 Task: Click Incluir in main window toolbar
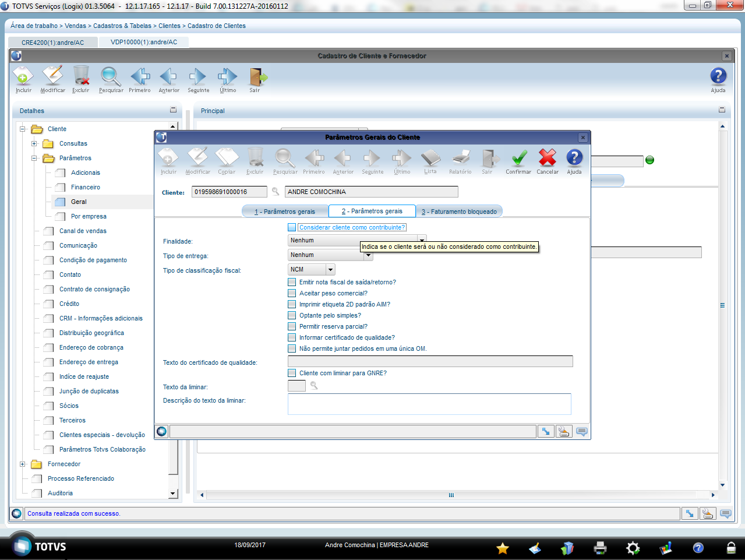click(x=23, y=80)
